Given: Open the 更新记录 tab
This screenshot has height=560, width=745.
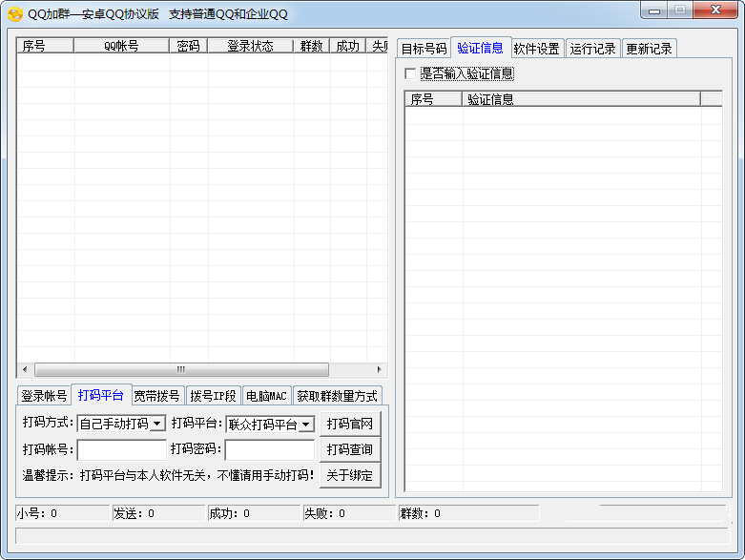Looking at the screenshot, I should 649,49.
